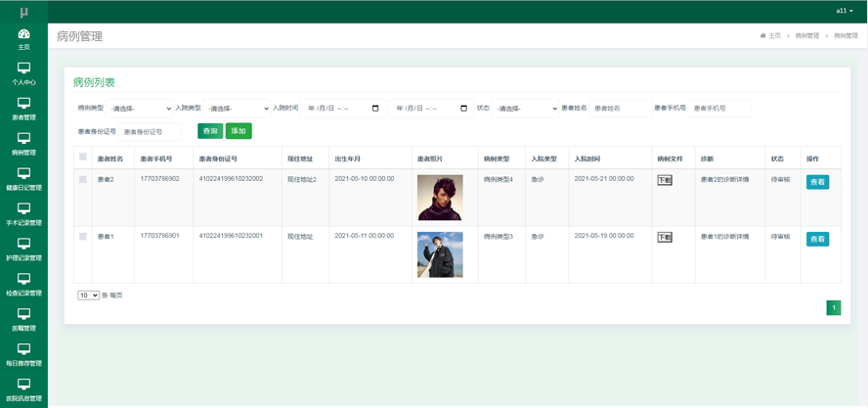
Task: Toggle the select-all checkbox in table header
Action: [x=83, y=157]
